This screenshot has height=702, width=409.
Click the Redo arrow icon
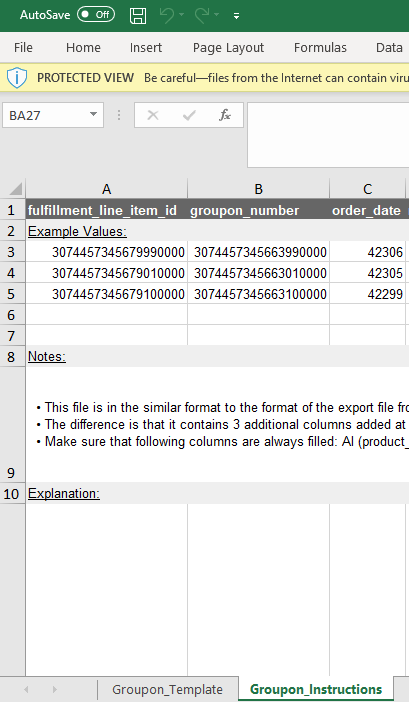pos(202,16)
